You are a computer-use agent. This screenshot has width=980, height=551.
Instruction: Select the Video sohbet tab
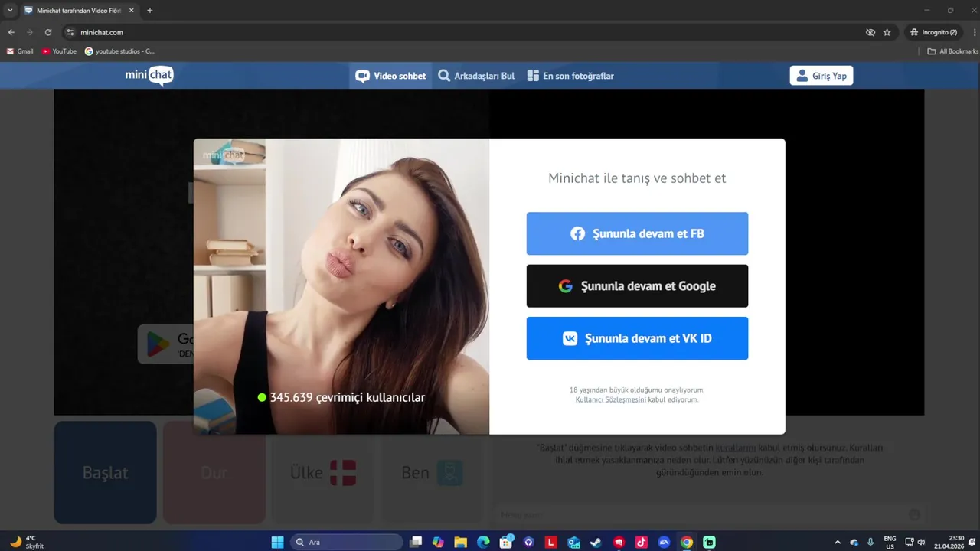click(x=391, y=76)
